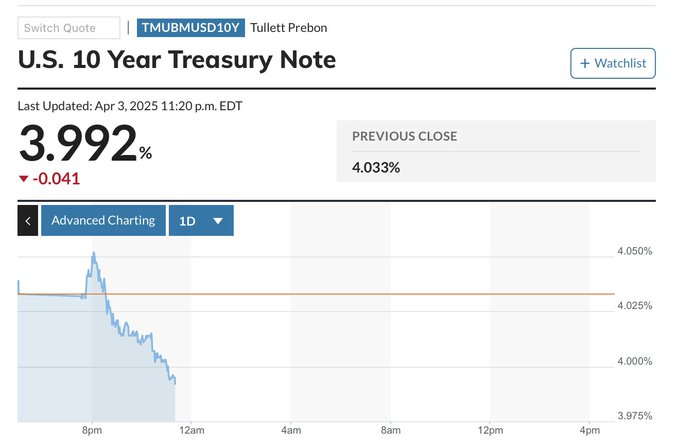Add to Watchlist button
679x446 pixels.
pyautogui.click(x=612, y=64)
